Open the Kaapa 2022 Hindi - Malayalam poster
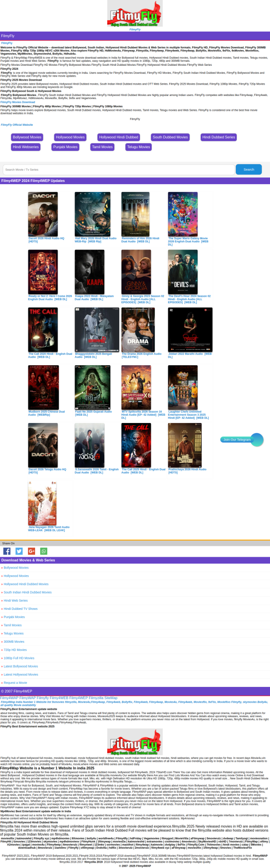The width and height of the screenshot is (270, 868). [x=90, y=272]
